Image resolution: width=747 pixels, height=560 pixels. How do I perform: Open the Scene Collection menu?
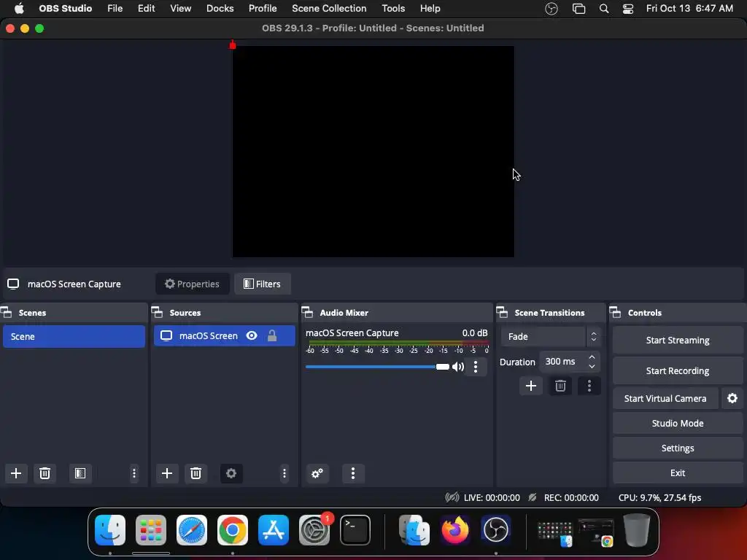329,9
